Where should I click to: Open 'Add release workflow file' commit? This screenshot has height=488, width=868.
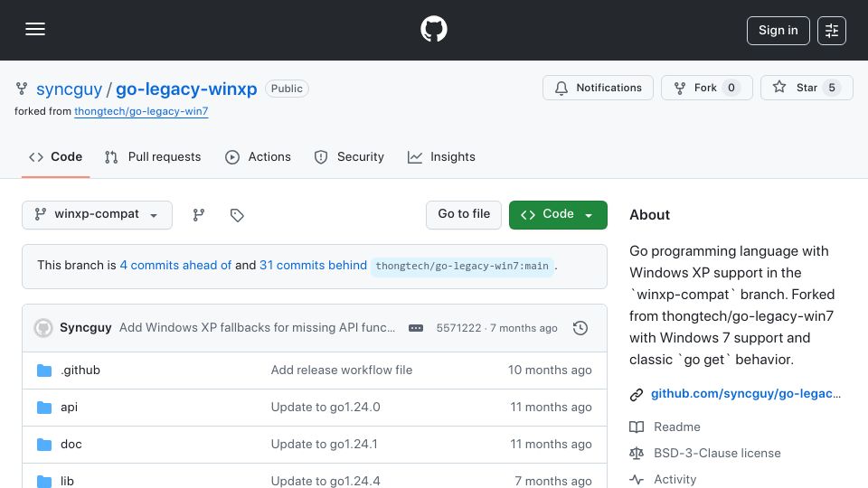342,371
